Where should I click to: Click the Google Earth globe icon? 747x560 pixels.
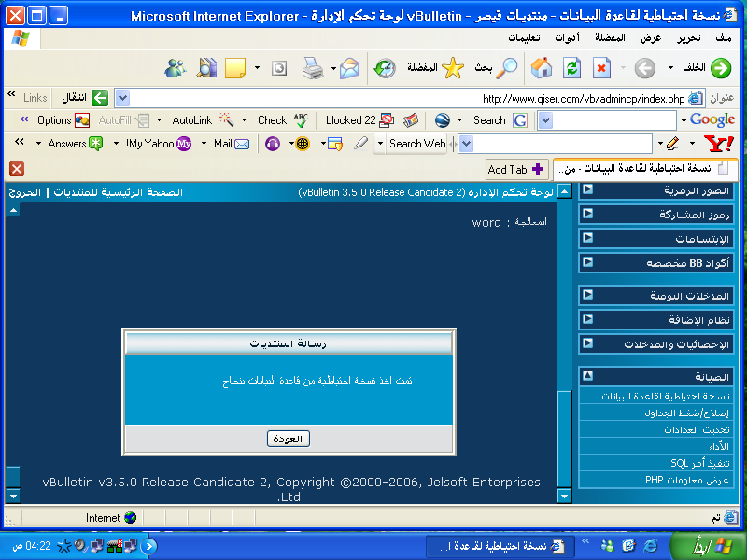coord(443,120)
